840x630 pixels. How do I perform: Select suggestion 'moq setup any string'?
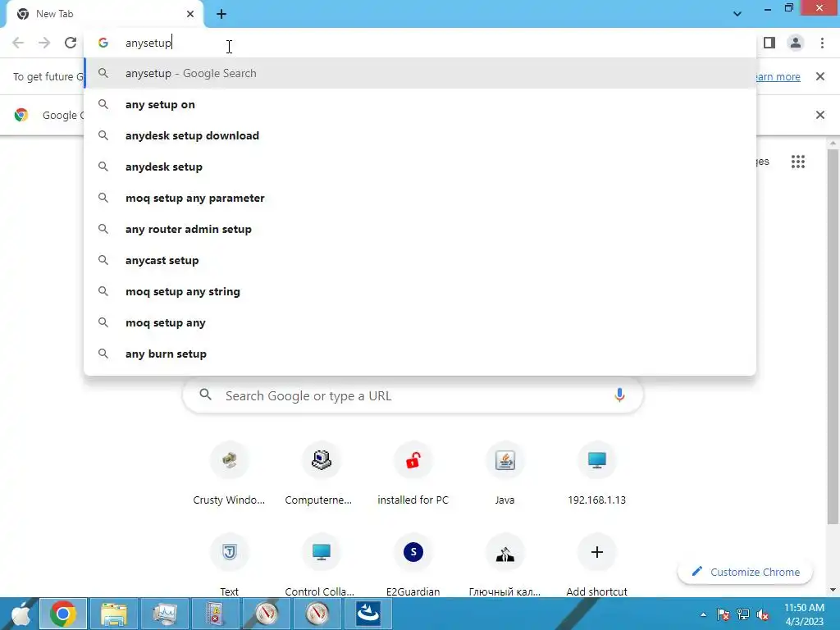click(420, 291)
